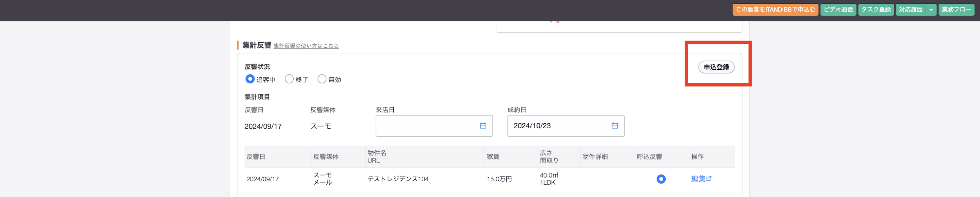Select the 追客中 radio button
This screenshot has width=980, height=197.
250,79
